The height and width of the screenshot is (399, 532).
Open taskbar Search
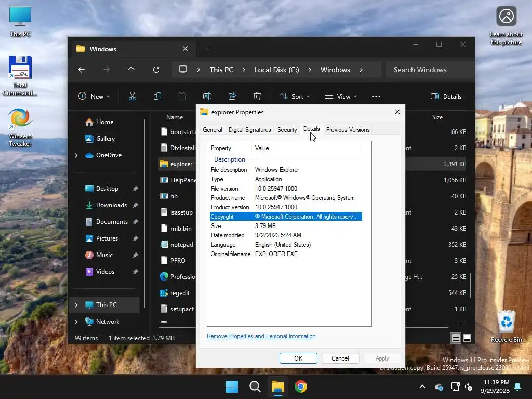(255, 387)
